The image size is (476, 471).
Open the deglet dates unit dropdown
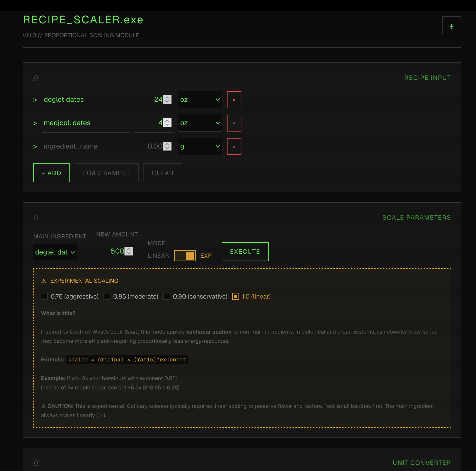[x=200, y=100]
